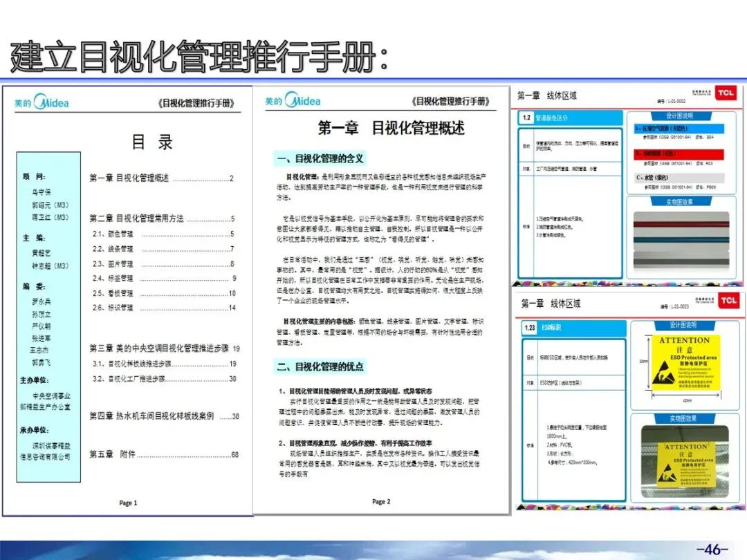Click the 设计图说明 tab on the lower card
747x560 pixels.
point(683,325)
